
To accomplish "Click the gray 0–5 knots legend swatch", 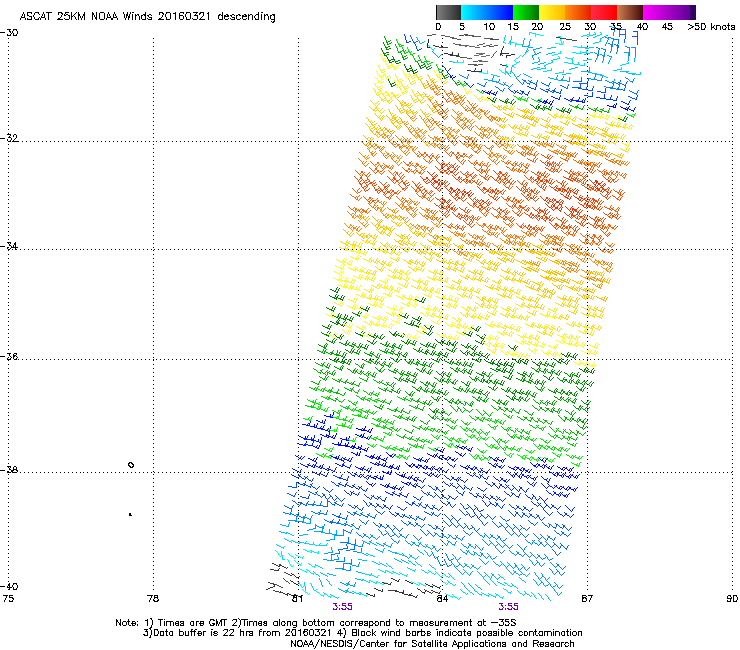I will tap(448, 12).
